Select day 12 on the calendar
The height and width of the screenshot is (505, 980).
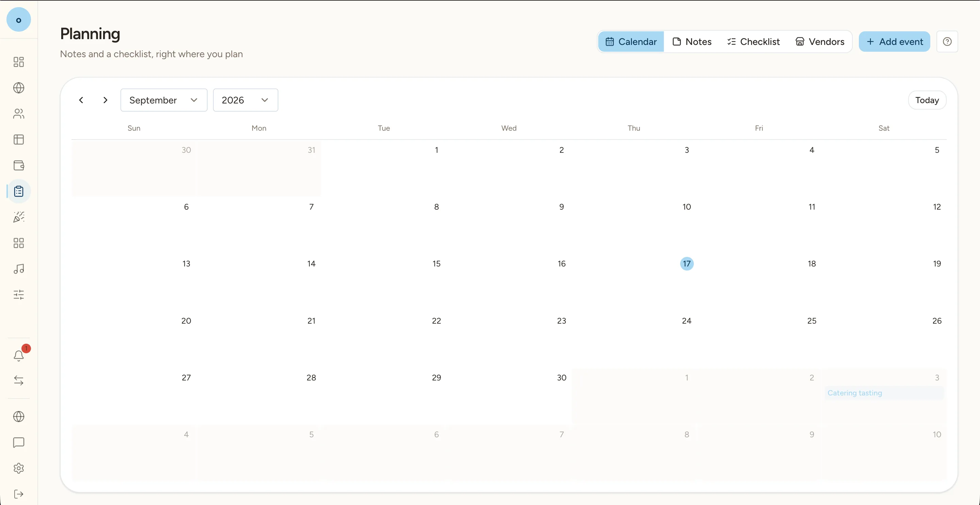[937, 207]
